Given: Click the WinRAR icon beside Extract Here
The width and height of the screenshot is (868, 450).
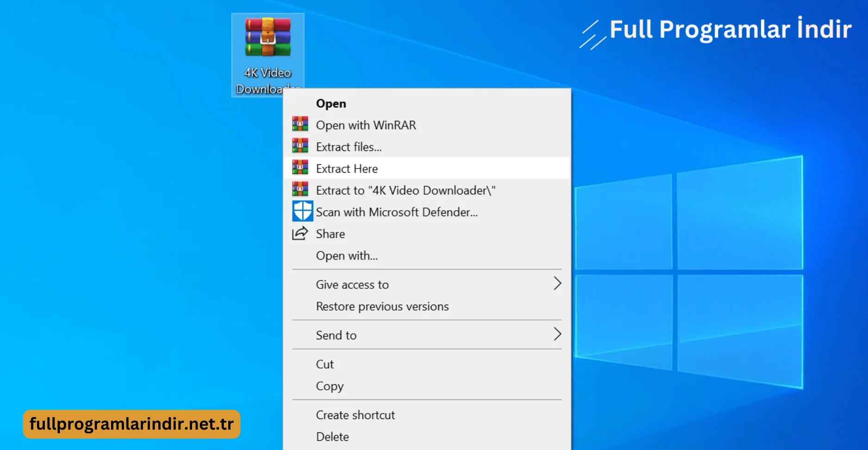Looking at the screenshot, I should coord(300,168).
